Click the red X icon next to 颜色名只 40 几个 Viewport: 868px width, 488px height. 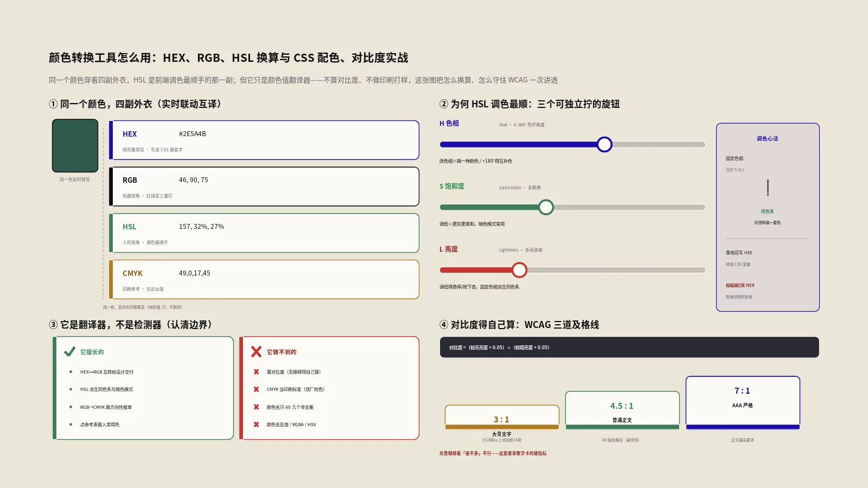256,407
